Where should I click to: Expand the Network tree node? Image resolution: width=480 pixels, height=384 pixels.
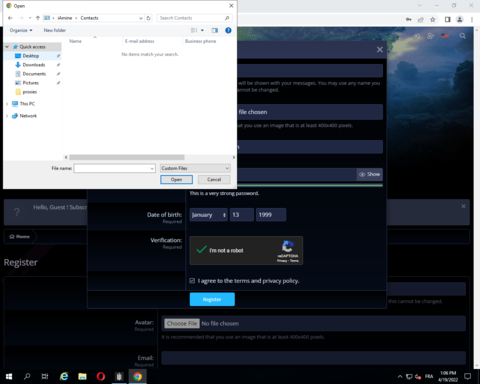pyautogui.click(x=7, y=116)
